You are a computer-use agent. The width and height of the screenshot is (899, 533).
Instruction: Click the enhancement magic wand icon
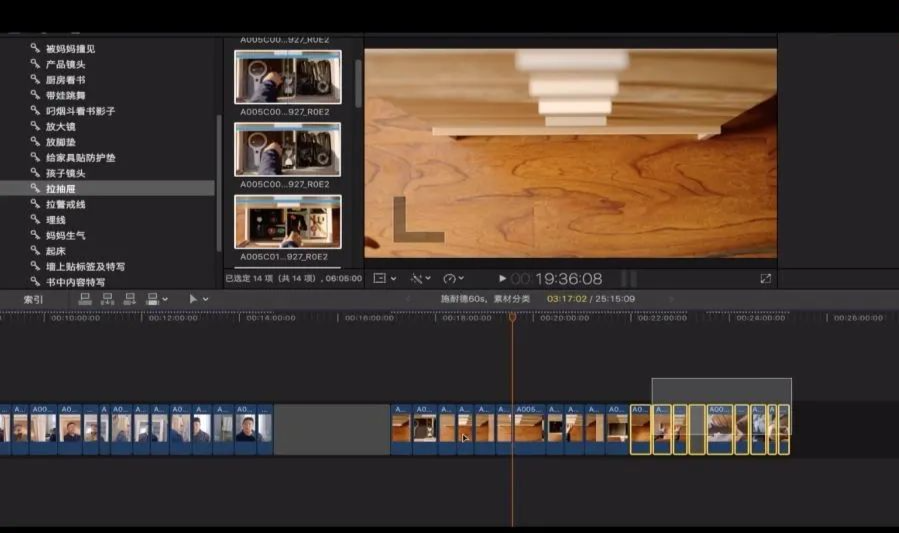(417, 278)
